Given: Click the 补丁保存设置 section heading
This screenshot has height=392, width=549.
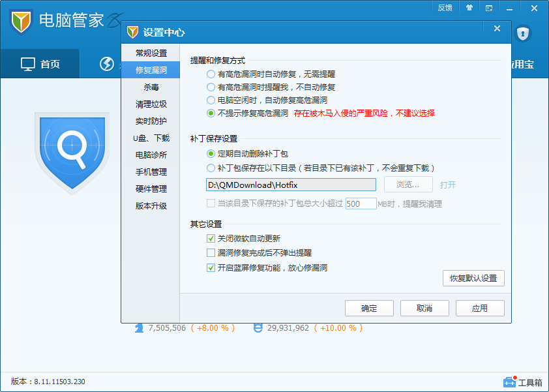Looking at the screenshot, I should (x=214, y=139).
